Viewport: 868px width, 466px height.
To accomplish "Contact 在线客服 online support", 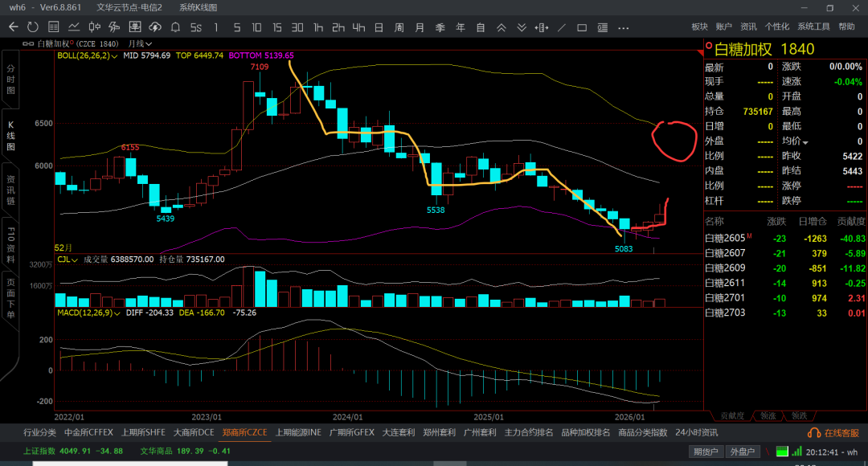I will [x=836, y=433].
